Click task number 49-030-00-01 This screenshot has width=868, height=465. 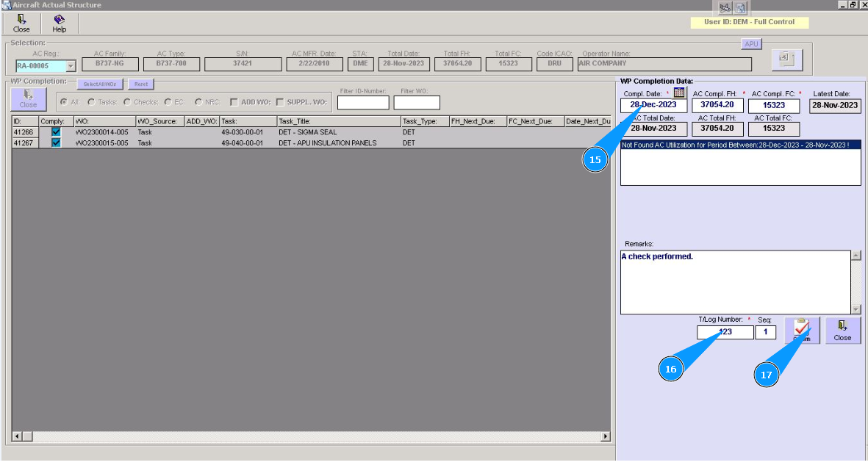[243, 132]
